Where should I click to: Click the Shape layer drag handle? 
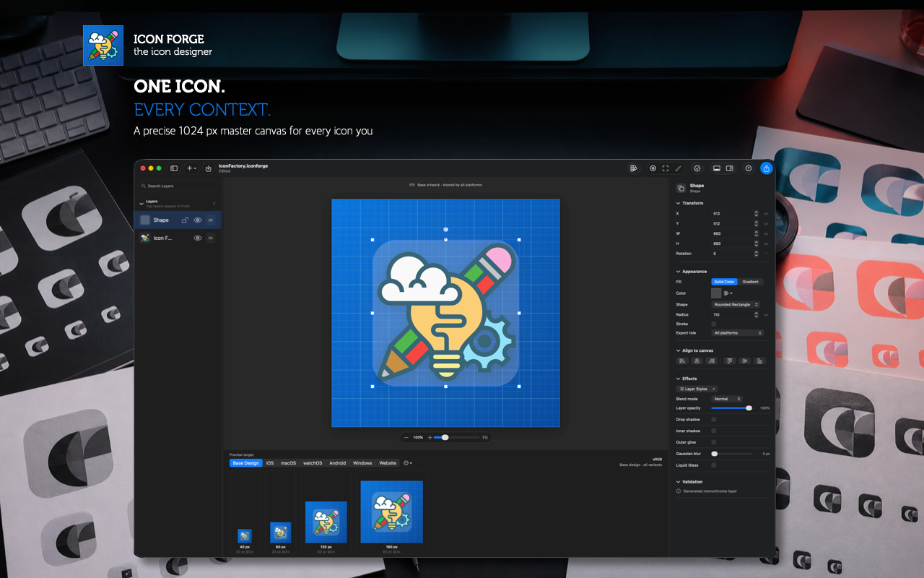(211, 220)
